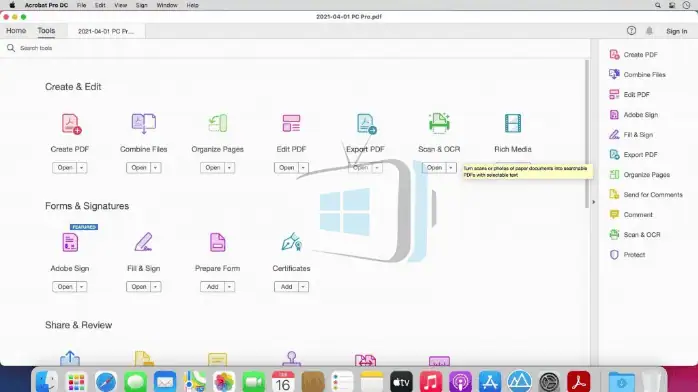This screenshot has width=698, height=392.
Task: Switch to the Home tab
Action: click(16, 31)
